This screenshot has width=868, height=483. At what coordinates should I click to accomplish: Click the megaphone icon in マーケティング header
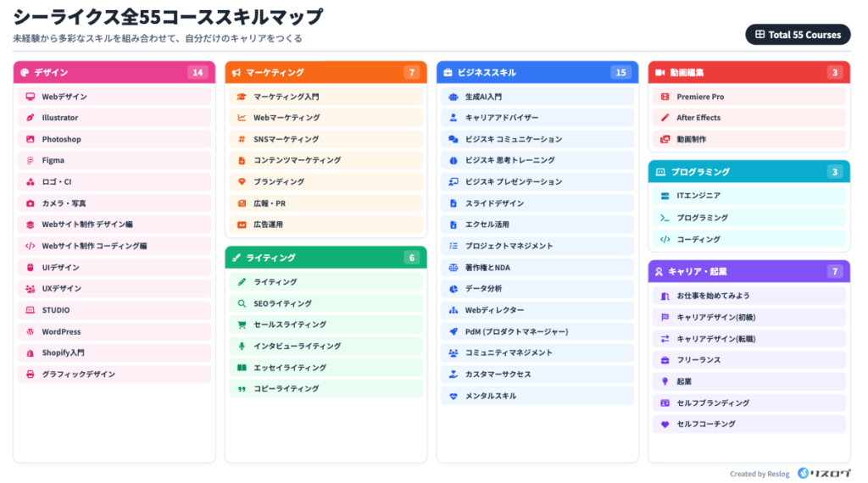point(236,73)
